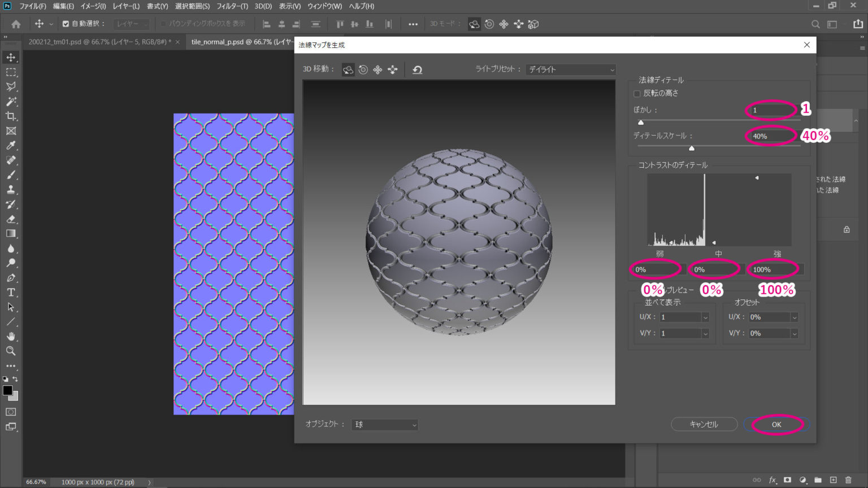The image size is (868, 488).
Task: Reset the 3D view with the reset icon
Action: click(x=416, y=69)
